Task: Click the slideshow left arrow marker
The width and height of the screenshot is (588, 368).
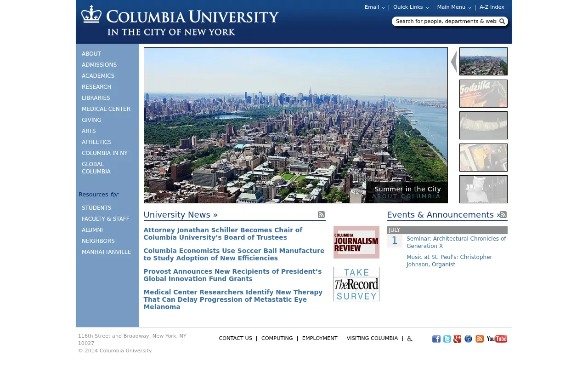Action: pos(454,61)
